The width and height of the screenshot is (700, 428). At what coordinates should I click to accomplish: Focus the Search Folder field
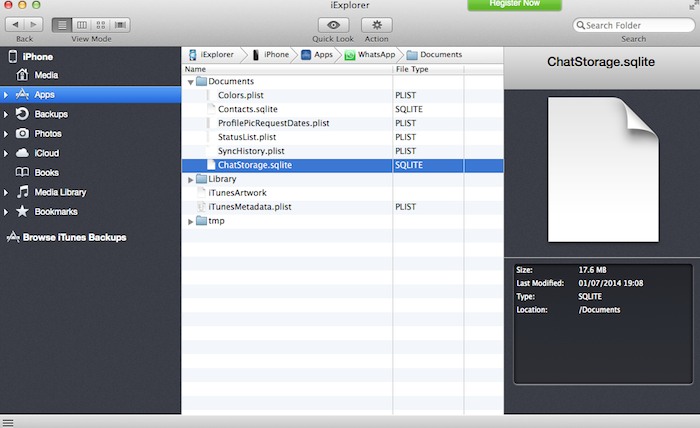tap(633, 25)
